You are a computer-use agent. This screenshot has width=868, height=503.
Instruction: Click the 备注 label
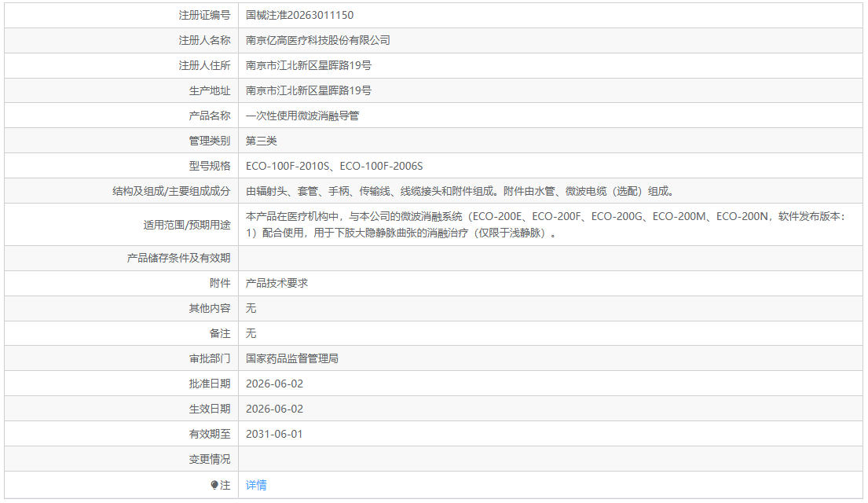point(220,333)
